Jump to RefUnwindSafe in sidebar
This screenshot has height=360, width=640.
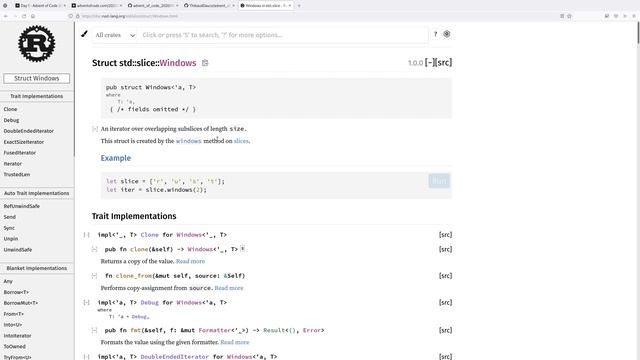tap(22, 206)
